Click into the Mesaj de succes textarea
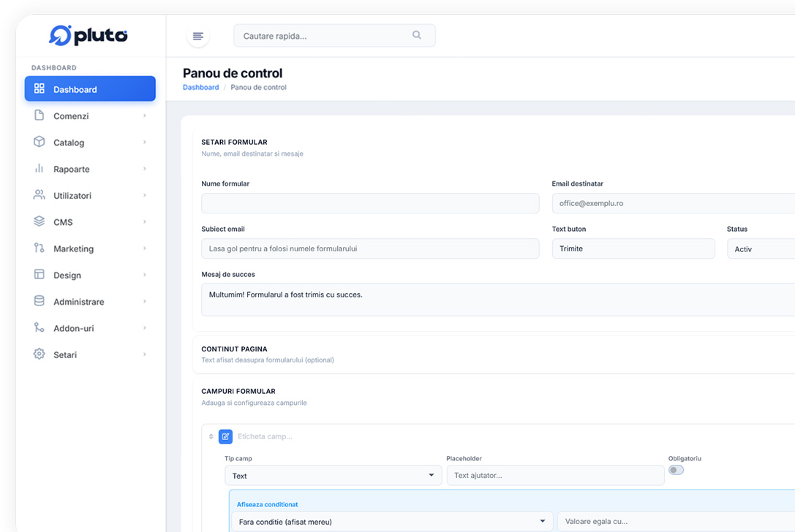 pos(498,300)
